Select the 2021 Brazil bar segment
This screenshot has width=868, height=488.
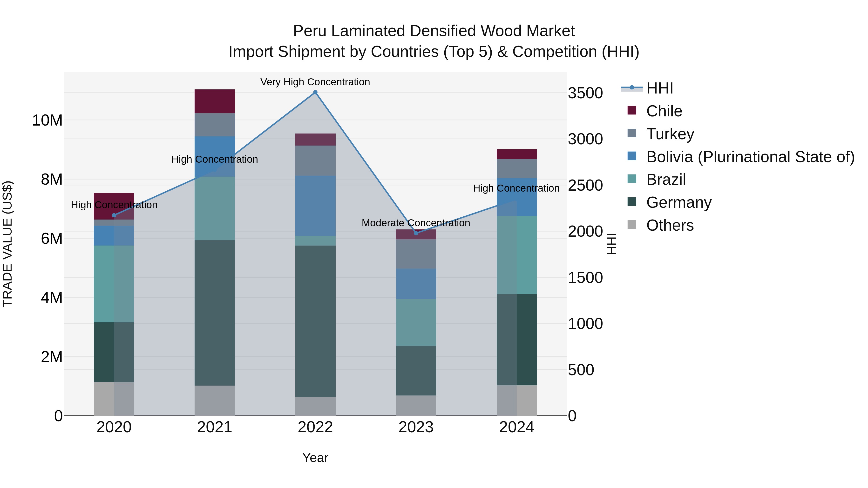pos(215,208)
